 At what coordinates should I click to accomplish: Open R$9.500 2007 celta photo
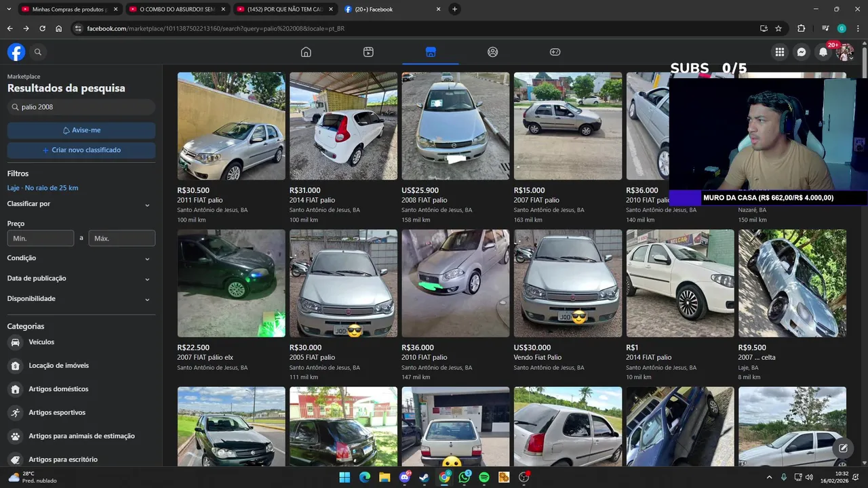coord(792,283)
